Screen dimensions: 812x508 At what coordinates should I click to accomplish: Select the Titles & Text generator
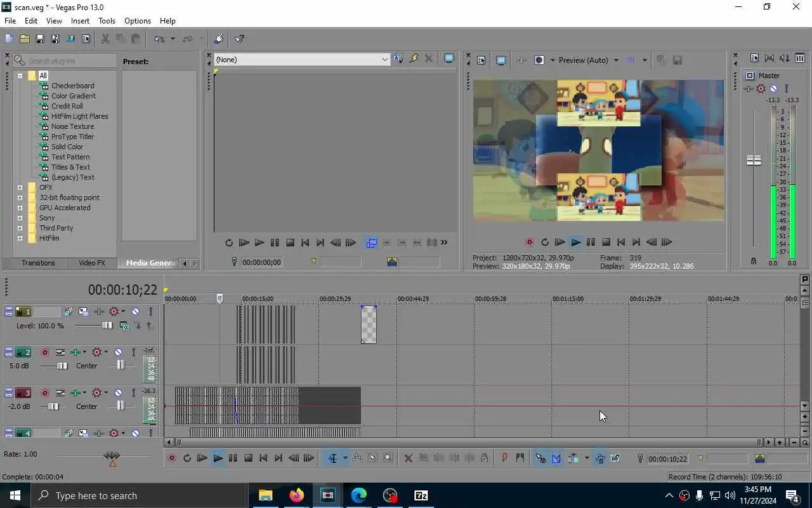70,167
